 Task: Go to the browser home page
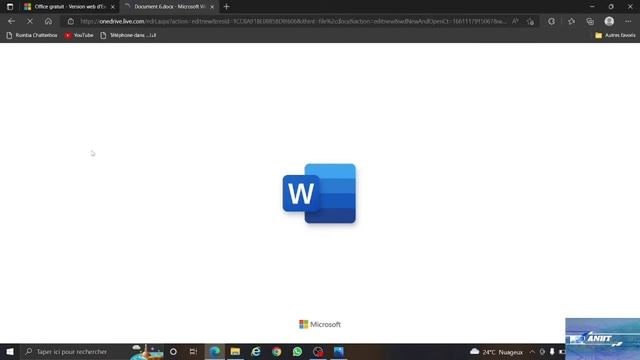pyautogui.click(x=48, y=21)
